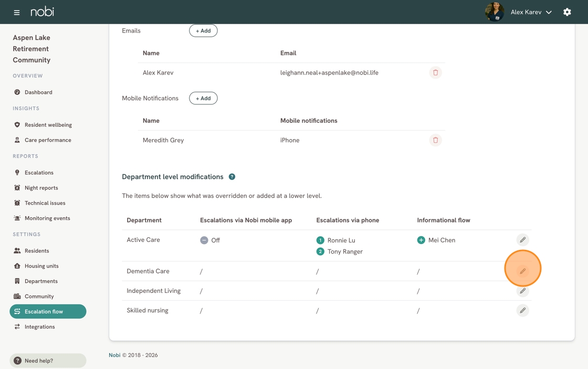Go to Housing units settings

[x=48, y=266]
